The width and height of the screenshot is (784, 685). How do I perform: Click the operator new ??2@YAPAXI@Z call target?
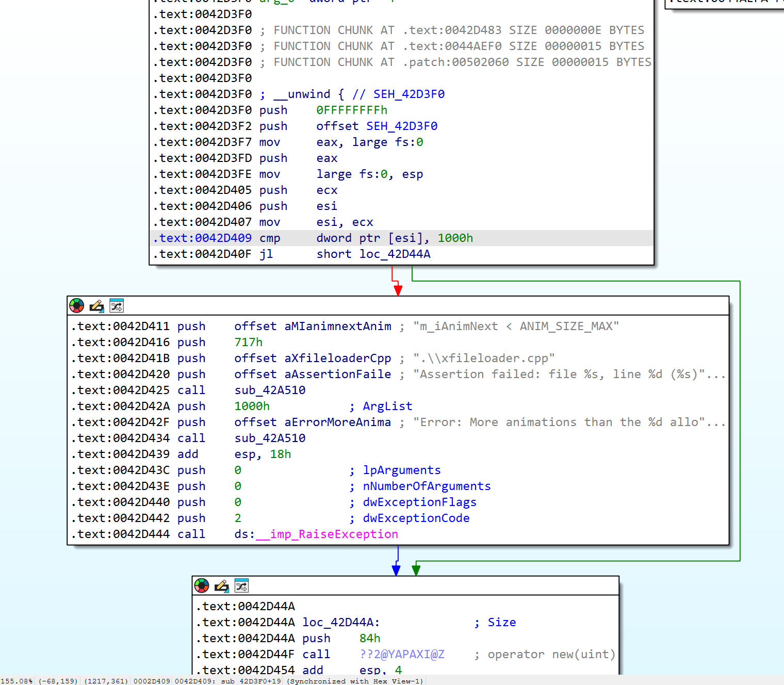coord(402,655)
